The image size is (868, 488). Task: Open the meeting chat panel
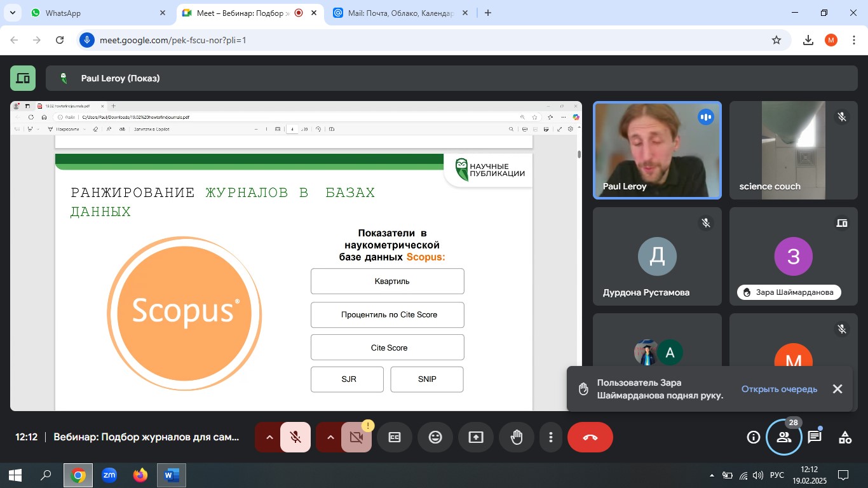(x=815, y=437)
